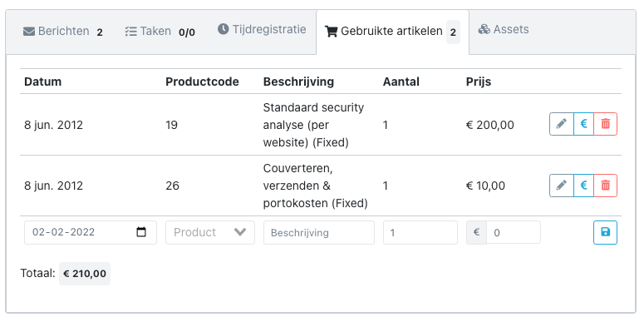The height and width of the screenshot is (317, 644).
Task: Click the price input showing 0
Action: click(x=514, y=232)
